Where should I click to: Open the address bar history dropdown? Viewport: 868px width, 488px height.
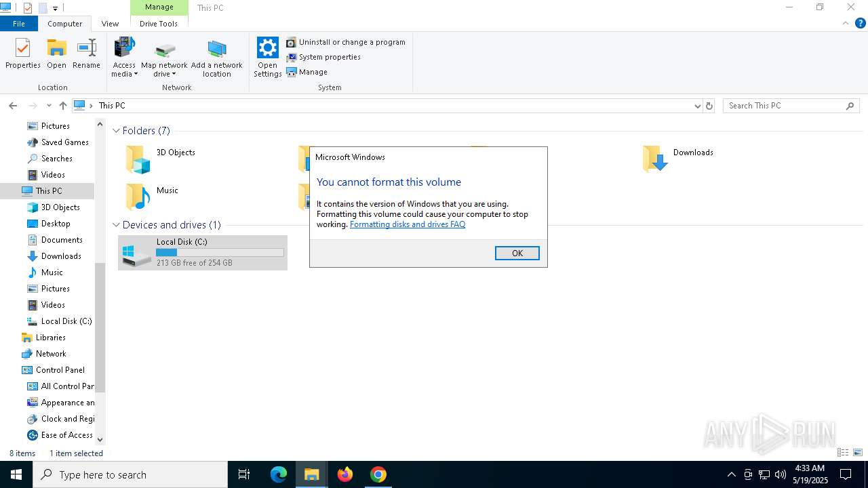tap(697, 106)
